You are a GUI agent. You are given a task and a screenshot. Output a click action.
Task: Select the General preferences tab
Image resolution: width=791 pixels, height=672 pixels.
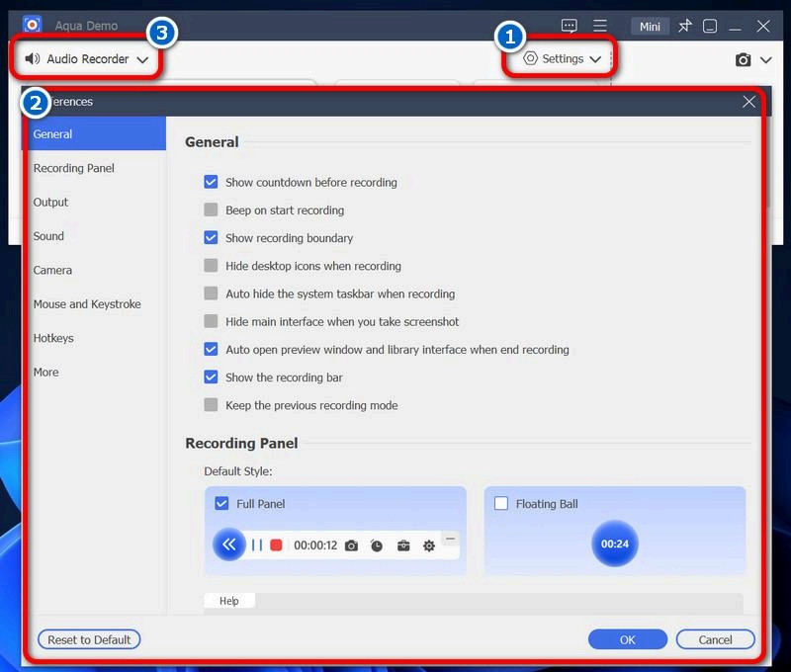[94, 134]
